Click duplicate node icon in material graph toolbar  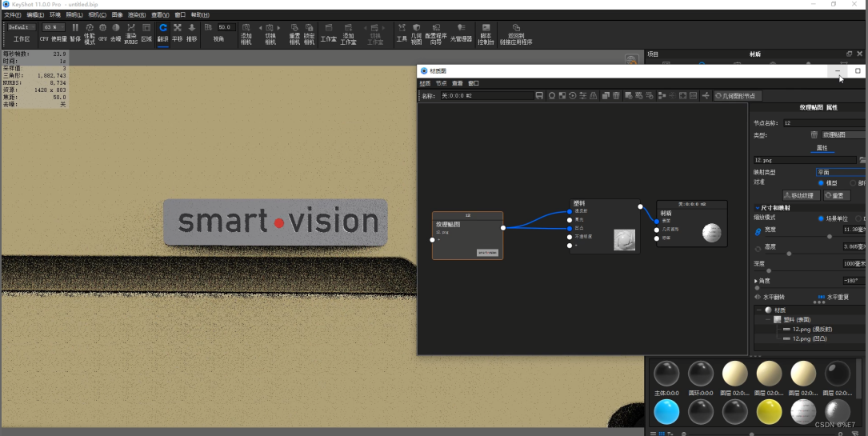click(606, 96)
